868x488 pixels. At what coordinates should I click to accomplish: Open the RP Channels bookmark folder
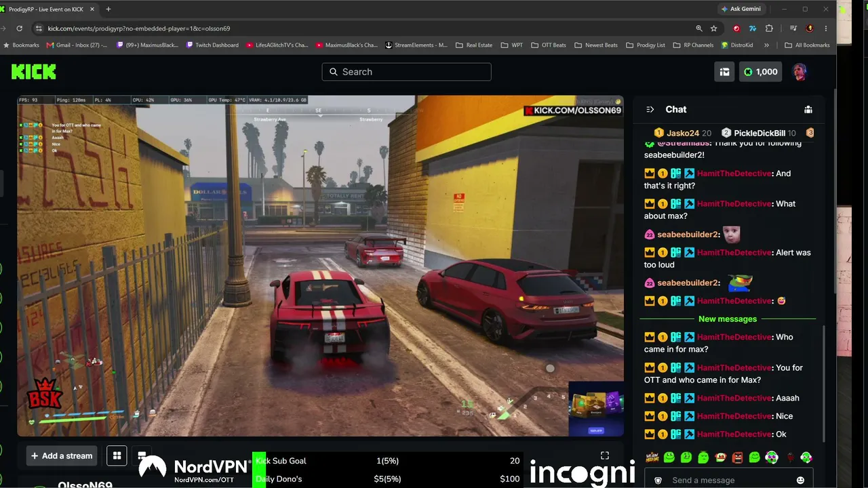693,45
